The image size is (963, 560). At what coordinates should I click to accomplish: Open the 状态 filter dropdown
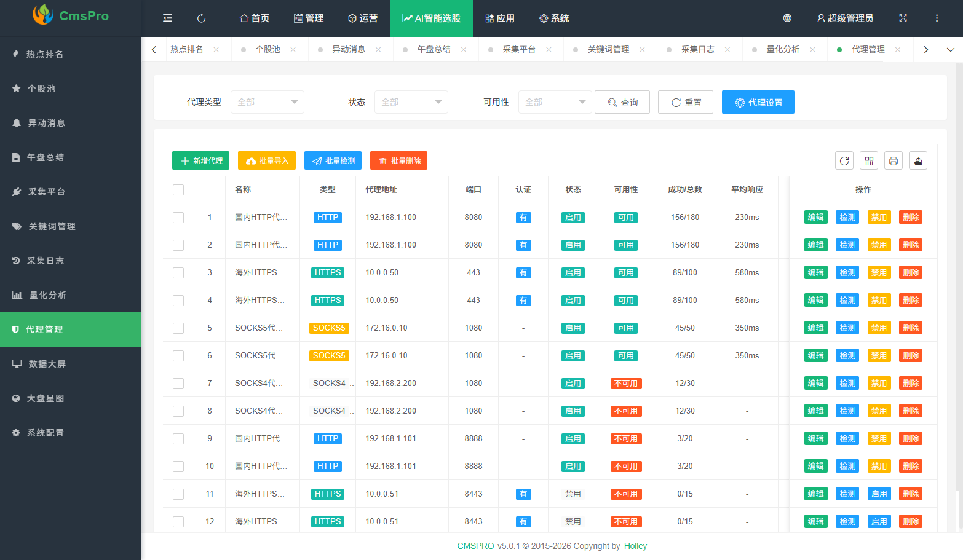411,102
